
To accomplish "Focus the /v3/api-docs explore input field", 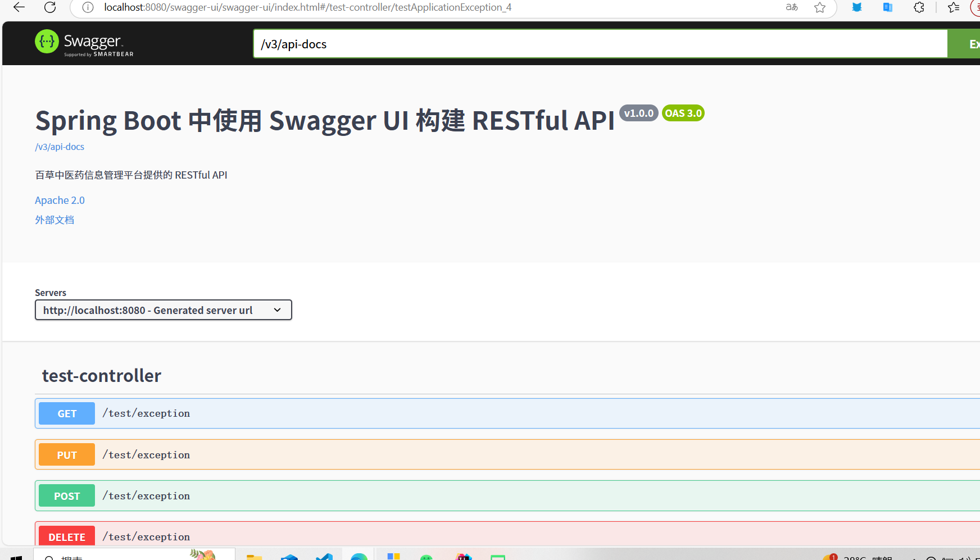I will [x=600, y=44].
